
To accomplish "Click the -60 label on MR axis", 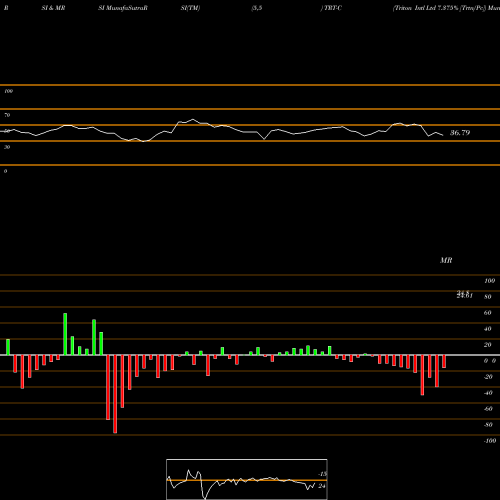I will pyautogui.click(x=488, y=409).
